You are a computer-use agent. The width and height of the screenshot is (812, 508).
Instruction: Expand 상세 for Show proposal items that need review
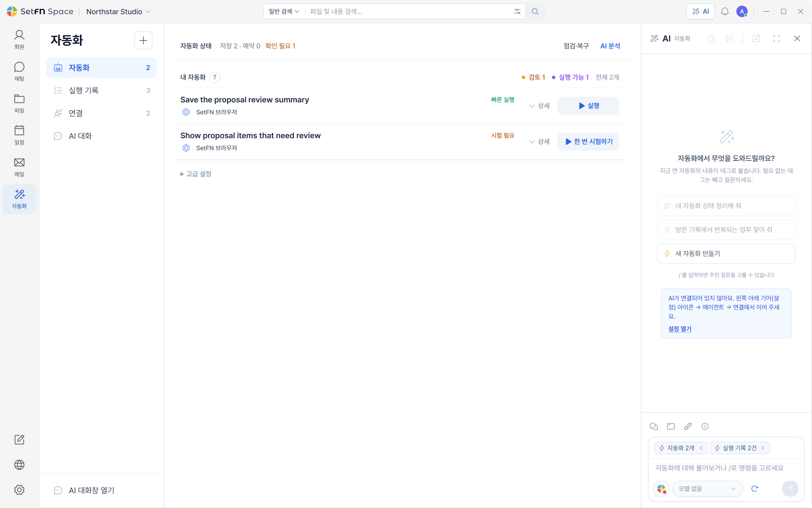point(539,141)
